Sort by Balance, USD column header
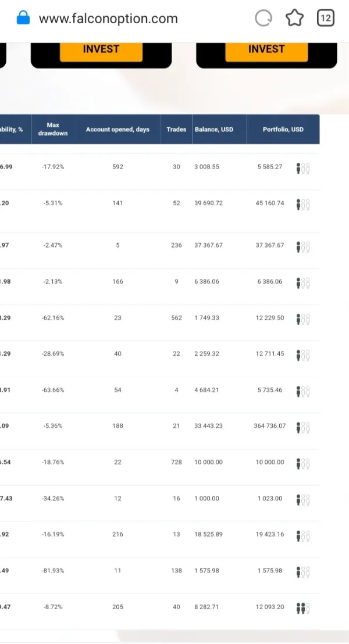Viewport: 349px width, 644px height. [213, 129]
